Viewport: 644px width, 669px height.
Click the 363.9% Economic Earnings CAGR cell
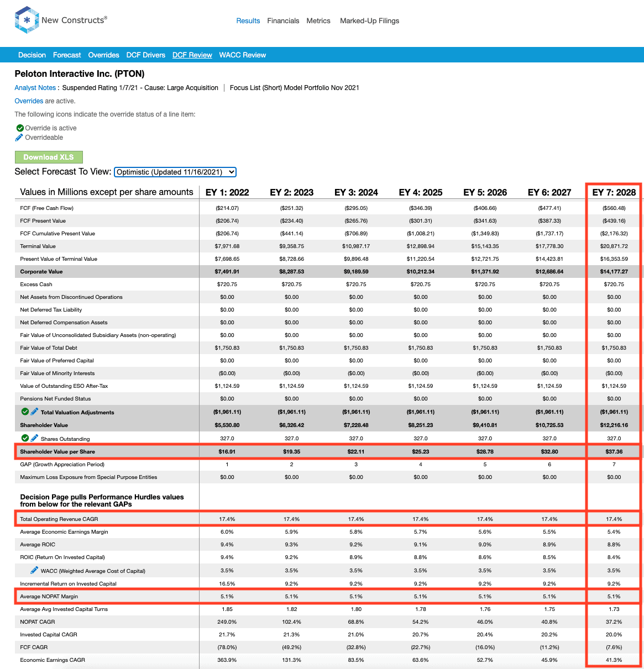(x=227, y=660)
